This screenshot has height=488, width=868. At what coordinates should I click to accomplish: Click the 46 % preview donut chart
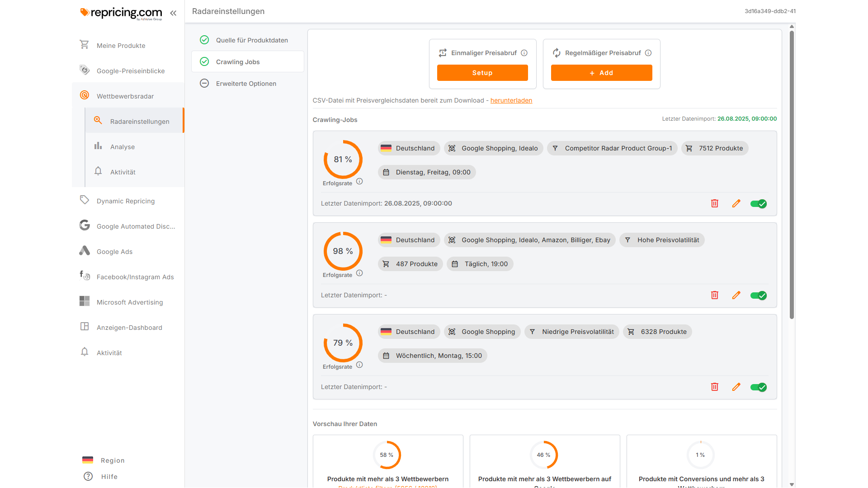544,455
